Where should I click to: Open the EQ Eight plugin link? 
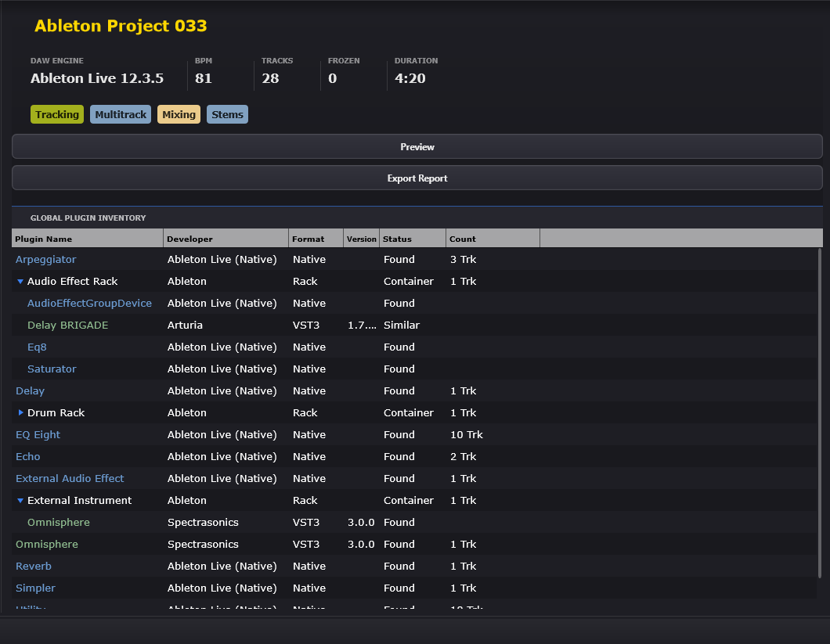pos(38,435)
